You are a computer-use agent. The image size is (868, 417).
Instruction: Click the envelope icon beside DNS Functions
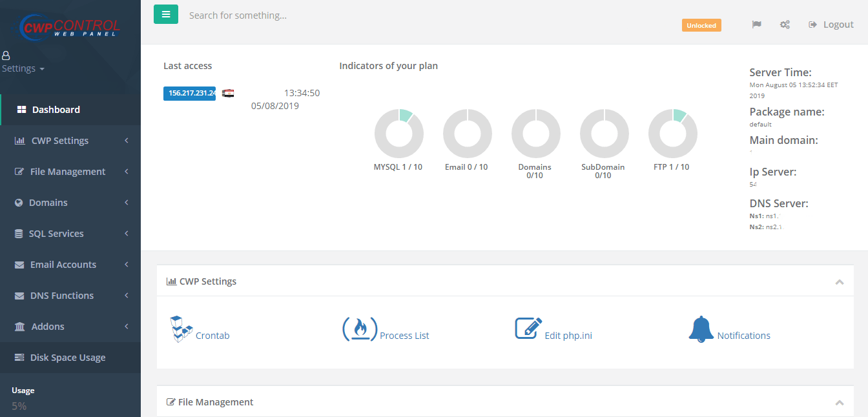(x=19, y=296)
